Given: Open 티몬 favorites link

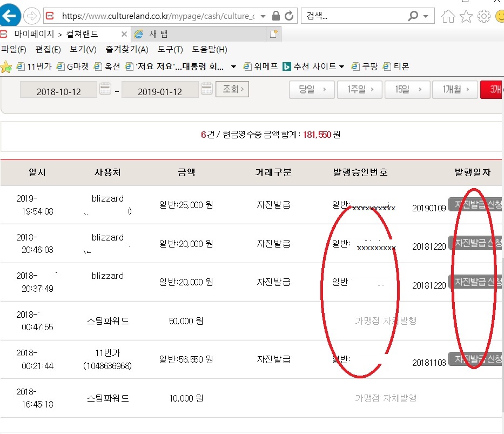Looking at the screenshot, I should point(396,66).
